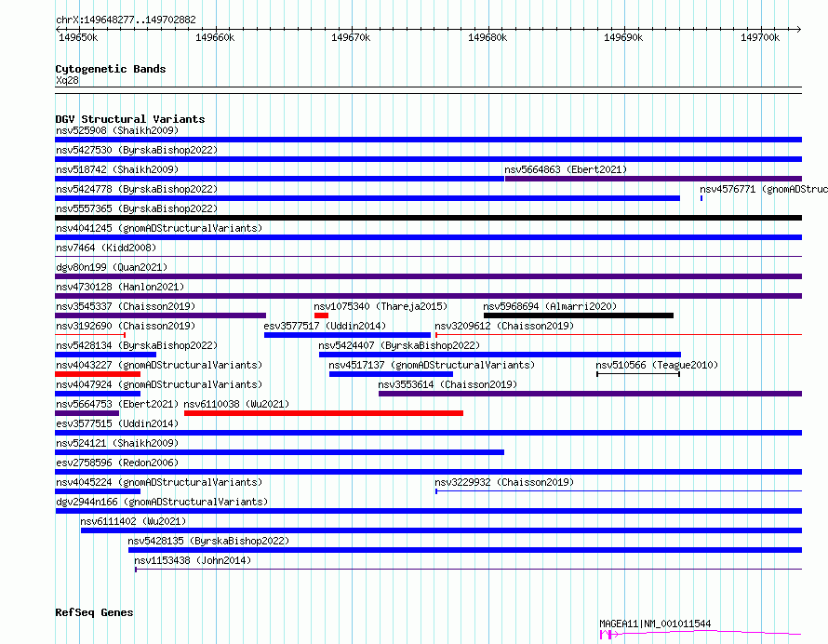Click nsv5424778 (ByrskaBishop2022) label
This screenshot has height=644, width=828.
137,189
